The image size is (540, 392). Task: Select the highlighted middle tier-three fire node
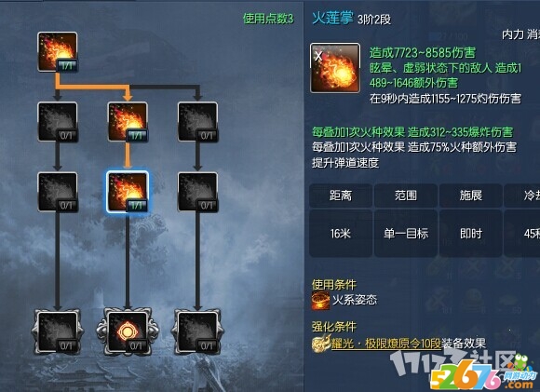(128, 192)
